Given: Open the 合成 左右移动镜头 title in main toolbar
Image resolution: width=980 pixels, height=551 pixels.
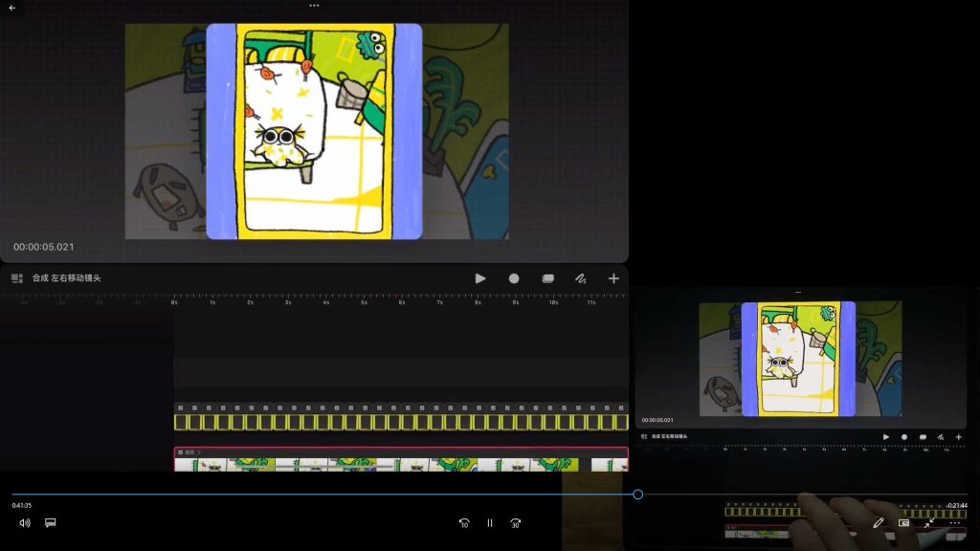Looking at the screenshot, I should (66, 278).
